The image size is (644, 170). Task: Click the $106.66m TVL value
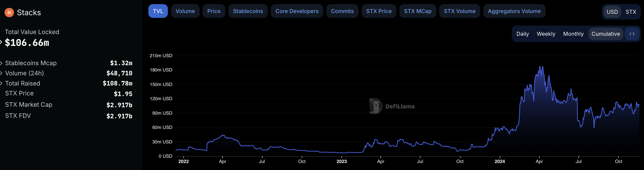click(27, 42)
